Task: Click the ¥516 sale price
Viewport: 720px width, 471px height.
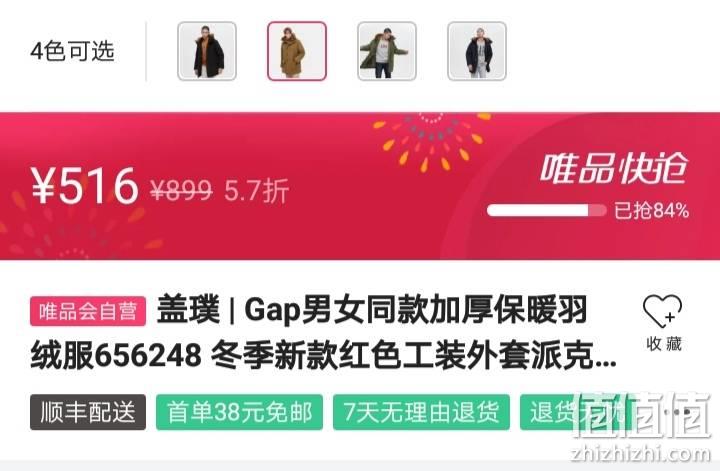Action: point(84,185)
